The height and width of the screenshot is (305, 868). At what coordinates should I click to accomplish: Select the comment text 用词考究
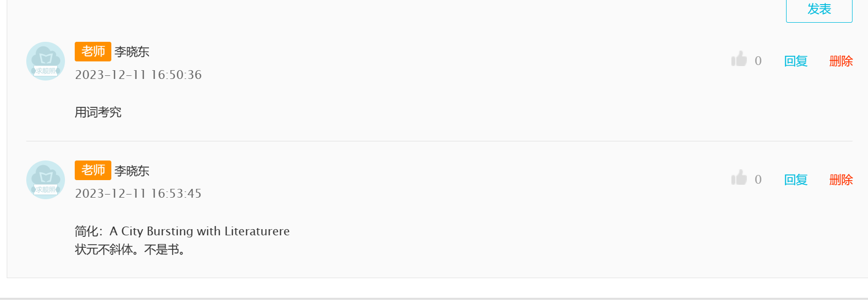[98, 112]
